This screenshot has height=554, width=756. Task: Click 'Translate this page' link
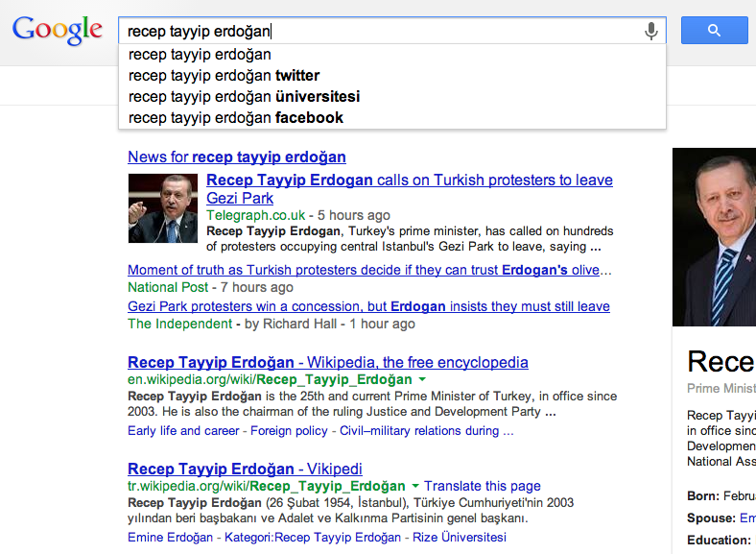(483, 486)
